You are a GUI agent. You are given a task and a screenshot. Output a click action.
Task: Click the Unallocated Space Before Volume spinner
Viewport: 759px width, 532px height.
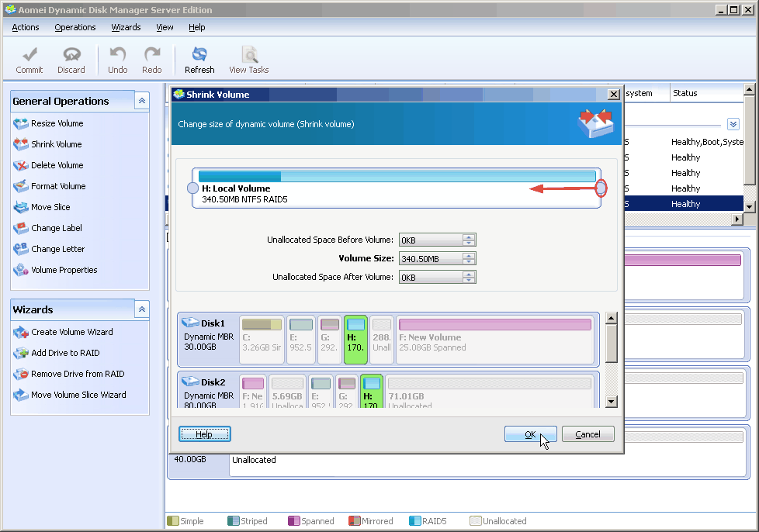[x=468, y=240]
